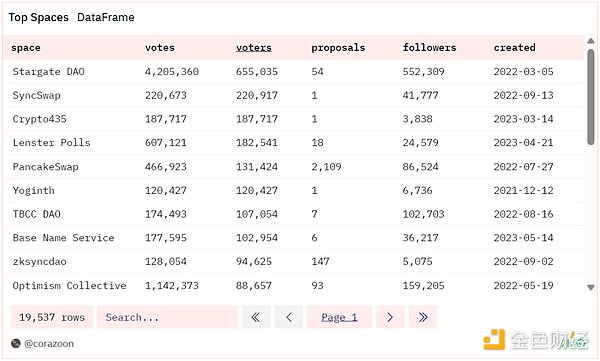600x361 pixels.
Task: Click created date 2022-05-19
Action: pyautogui.click(x=523, y=286)
